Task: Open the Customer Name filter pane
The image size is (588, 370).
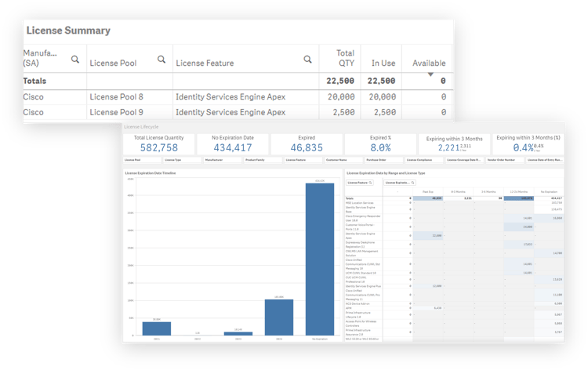Action: click(344, 160)
